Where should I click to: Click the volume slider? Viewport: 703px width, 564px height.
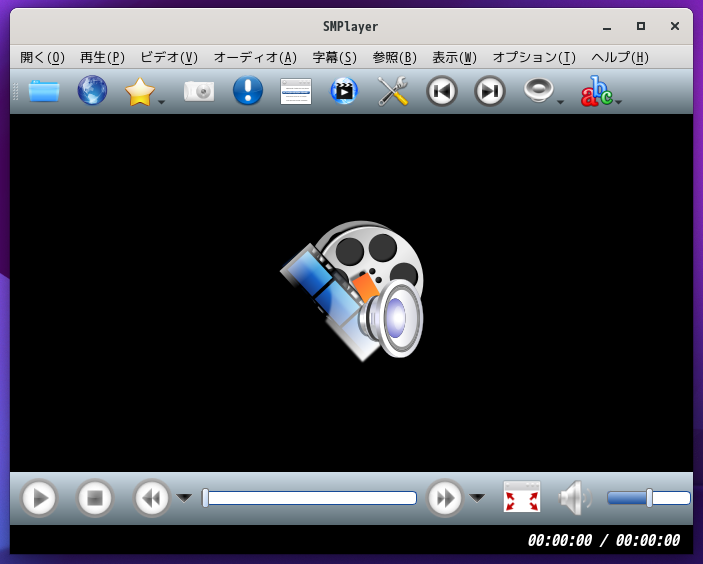(649, 498)
